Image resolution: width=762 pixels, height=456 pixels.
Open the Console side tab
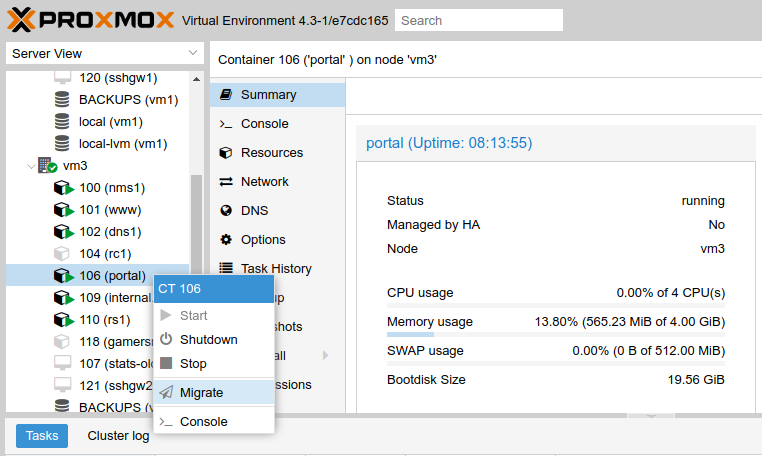[x=278, y=124]
